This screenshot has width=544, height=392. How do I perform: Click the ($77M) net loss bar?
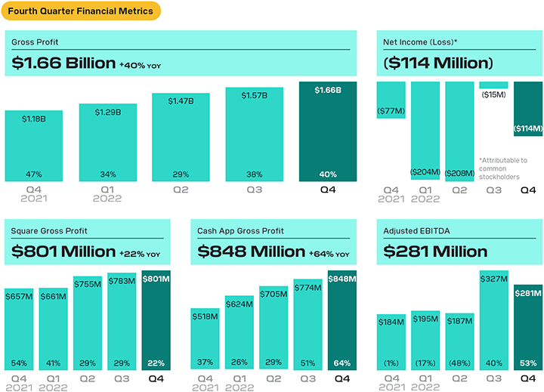[391, 100]
